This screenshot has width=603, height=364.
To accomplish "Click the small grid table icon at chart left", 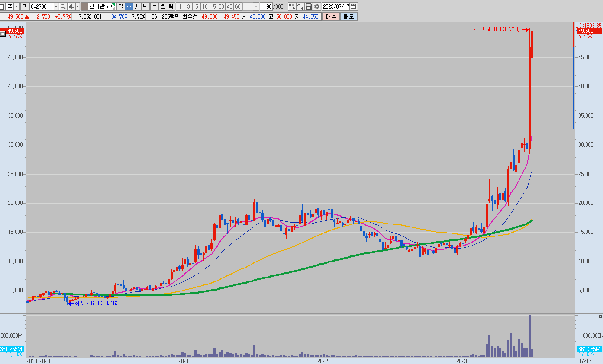I will click(3, 33).
